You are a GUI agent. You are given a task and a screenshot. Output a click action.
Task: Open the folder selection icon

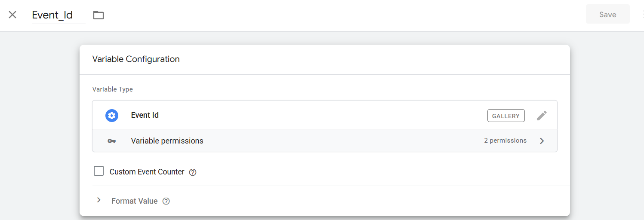pos(99,15)
